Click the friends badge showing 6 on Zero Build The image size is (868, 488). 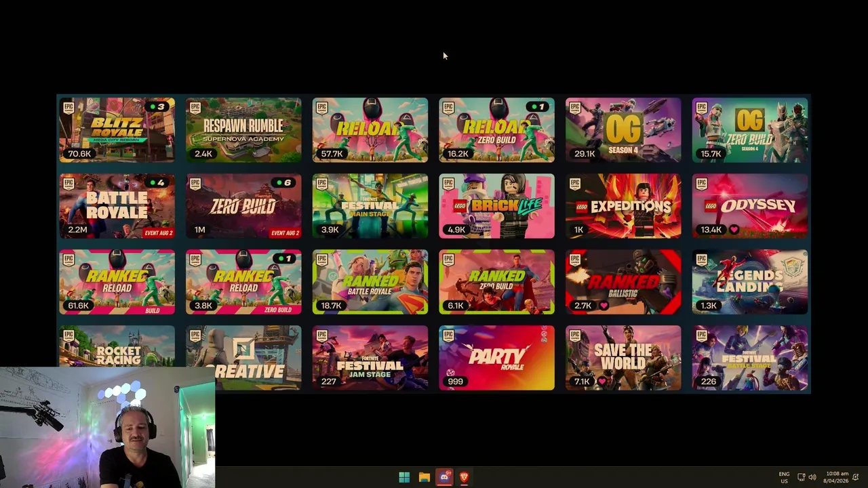283,182
